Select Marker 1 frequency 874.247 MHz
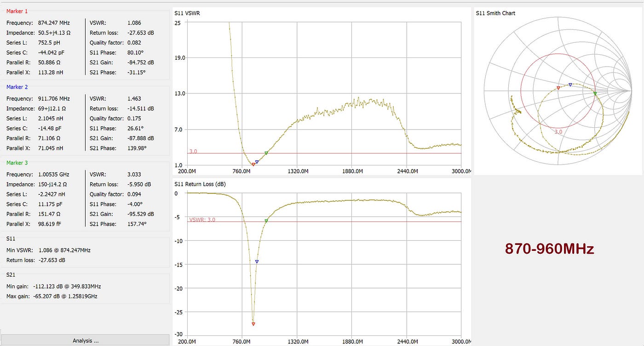 click(54, 23)
